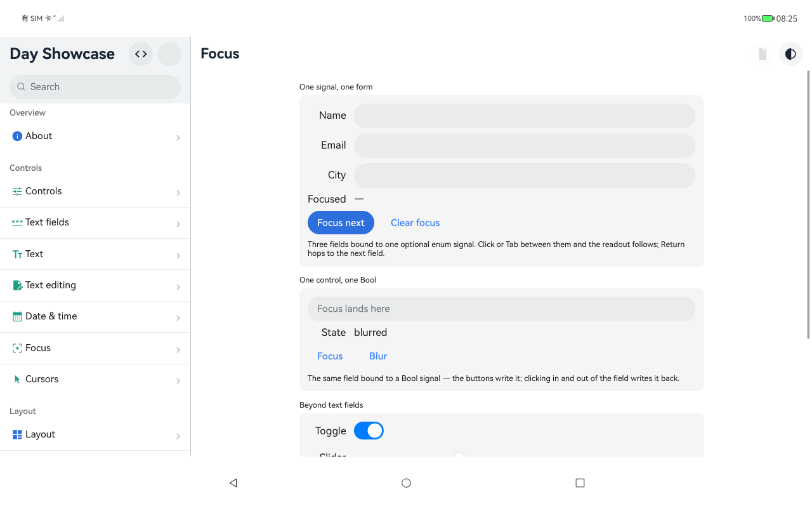Click the asterisks icon beside Text fields

coord(17,222)
